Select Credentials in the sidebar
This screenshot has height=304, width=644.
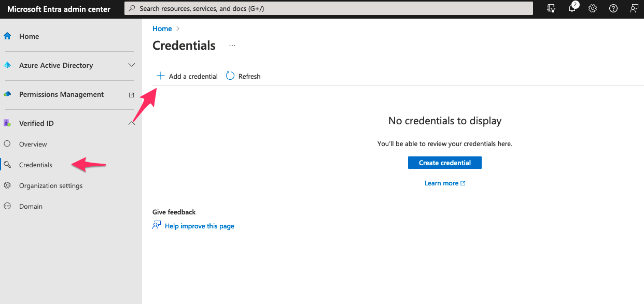[x=36, y=165]
